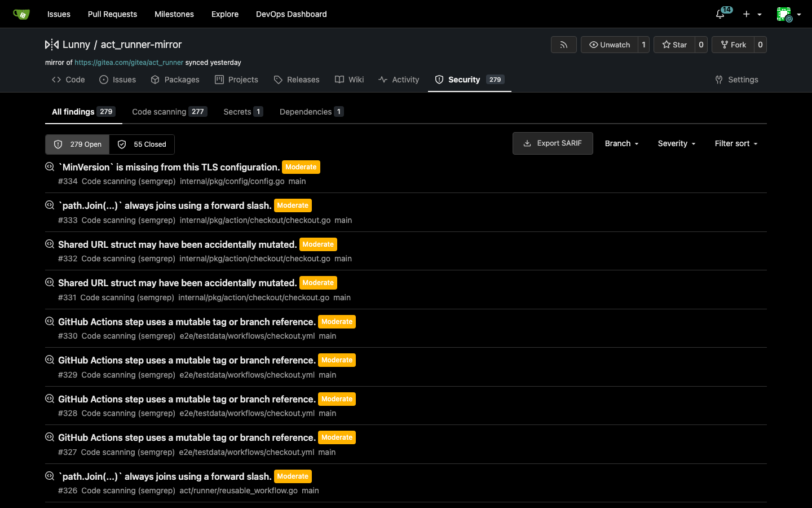Image resolution: width=812 pixels, height=508 pixels.
Task: Click the mirror repository icon beside Lunny
Action: 52,45
